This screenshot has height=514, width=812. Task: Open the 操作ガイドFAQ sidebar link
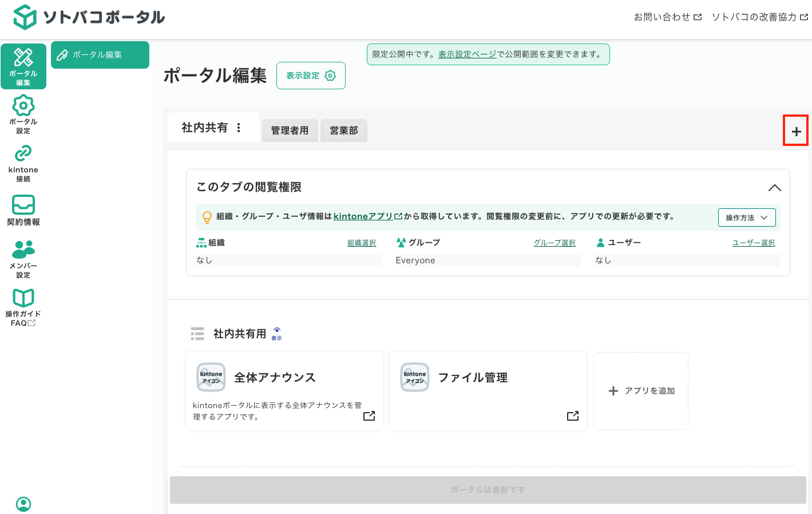point(23,305)
